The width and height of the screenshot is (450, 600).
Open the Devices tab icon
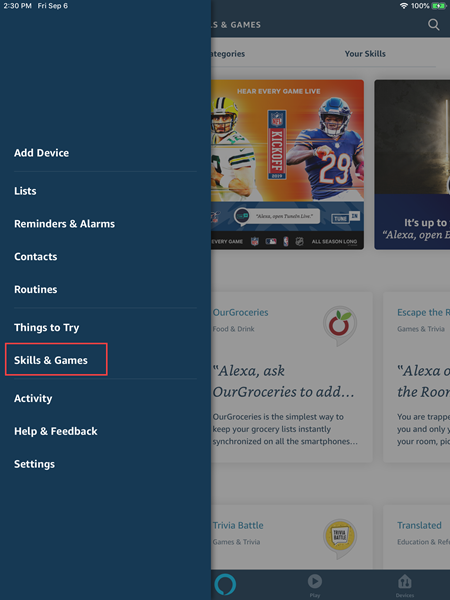click(x=405, y=582)
